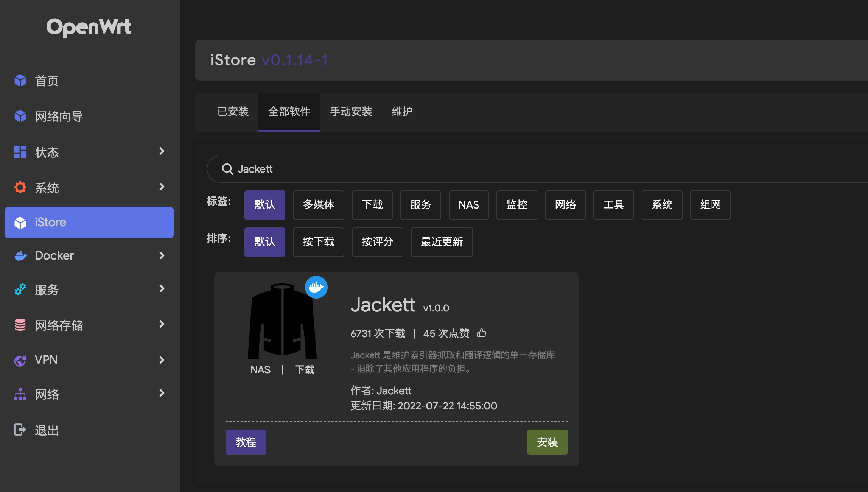868x492 pixels.
Task: Expand the VPN sidebar chevron
Action: click(x=162, y=360)
